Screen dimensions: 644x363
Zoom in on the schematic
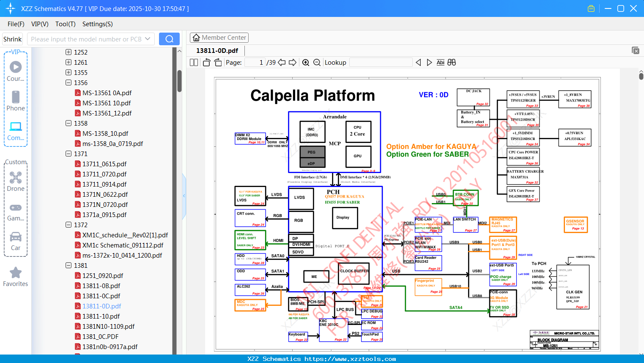tap(306, 63)
